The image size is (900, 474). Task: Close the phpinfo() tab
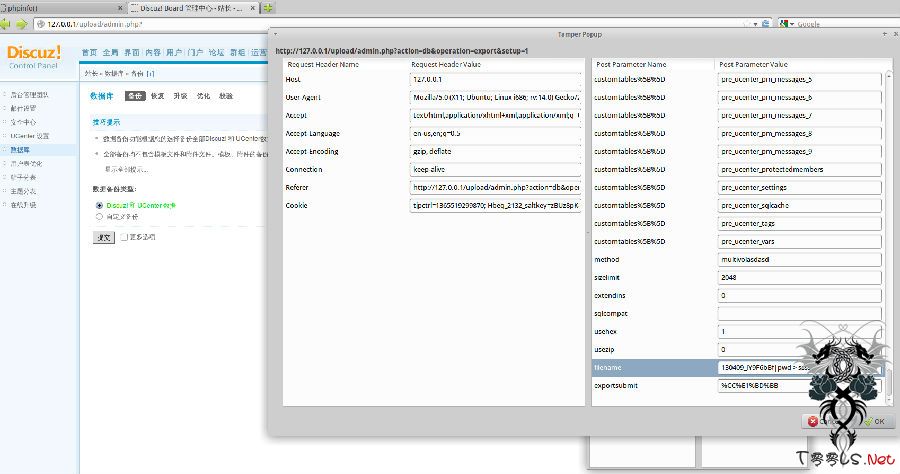[x=120, y=8]
